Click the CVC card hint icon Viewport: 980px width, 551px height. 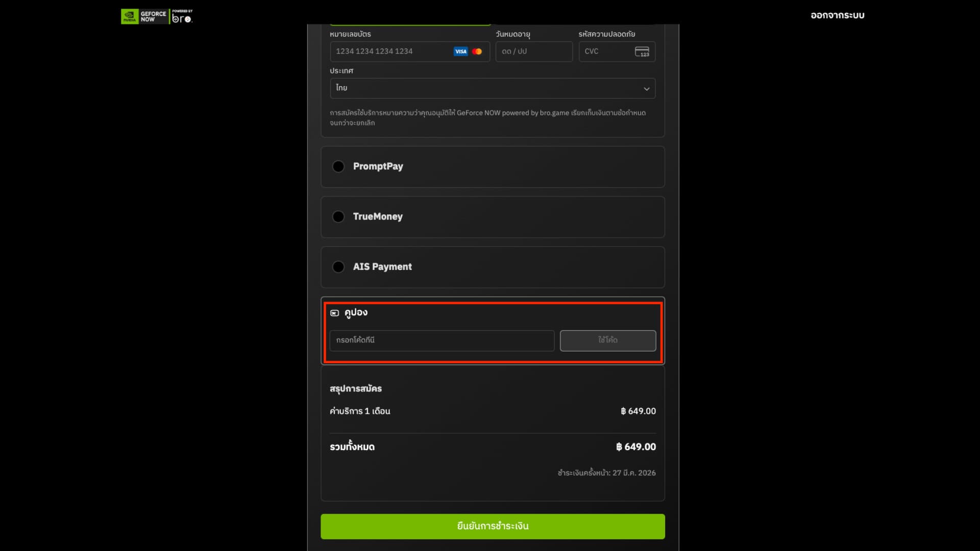642,52
